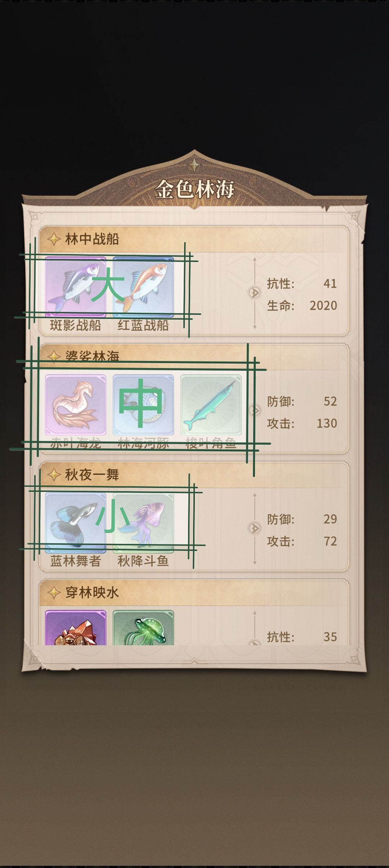The height and width of the screenshot is (868, 389).
Task: Tap the 蓝林舞者 guppy icon
Action: tap(76, 523)
